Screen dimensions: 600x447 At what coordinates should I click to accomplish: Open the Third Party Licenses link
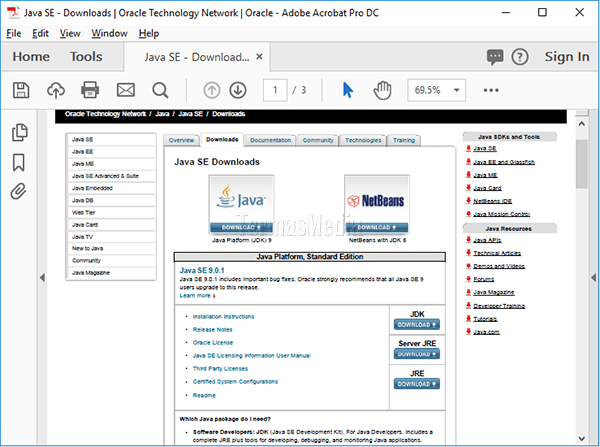[x=220, y=369]
